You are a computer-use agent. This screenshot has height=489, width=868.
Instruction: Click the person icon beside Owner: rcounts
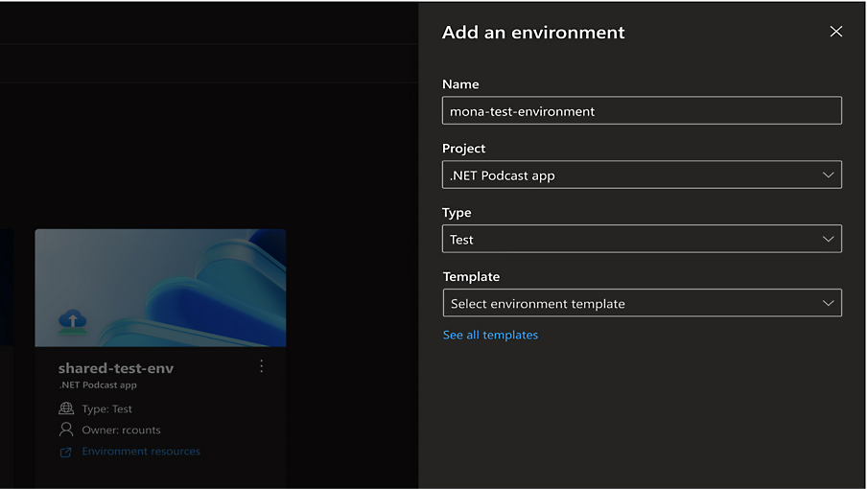coord(66,430)
